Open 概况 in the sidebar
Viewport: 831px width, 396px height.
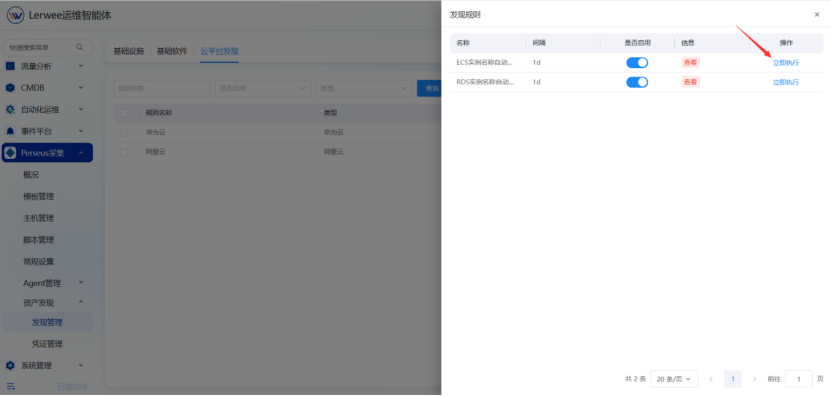(x=31, y=175)
